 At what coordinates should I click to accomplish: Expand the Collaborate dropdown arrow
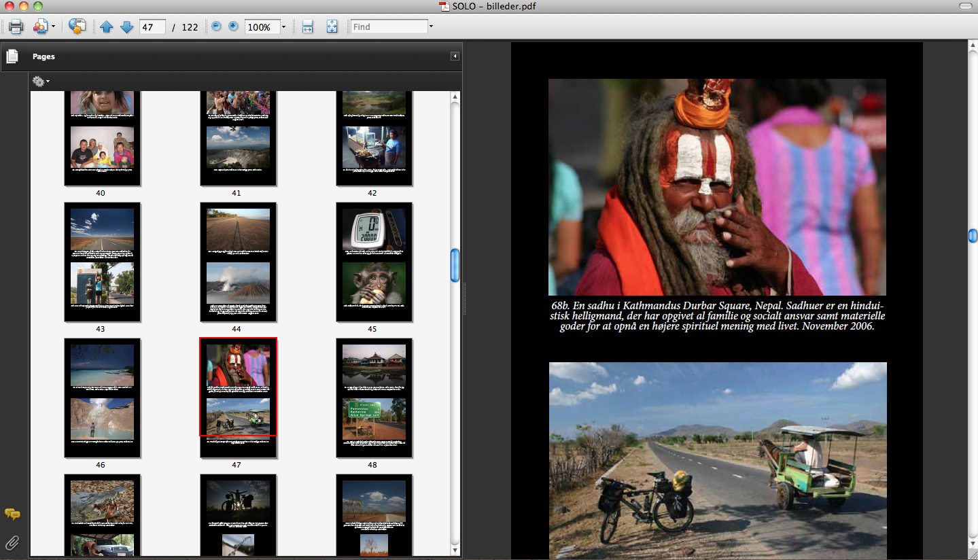(x=53, y=27)
